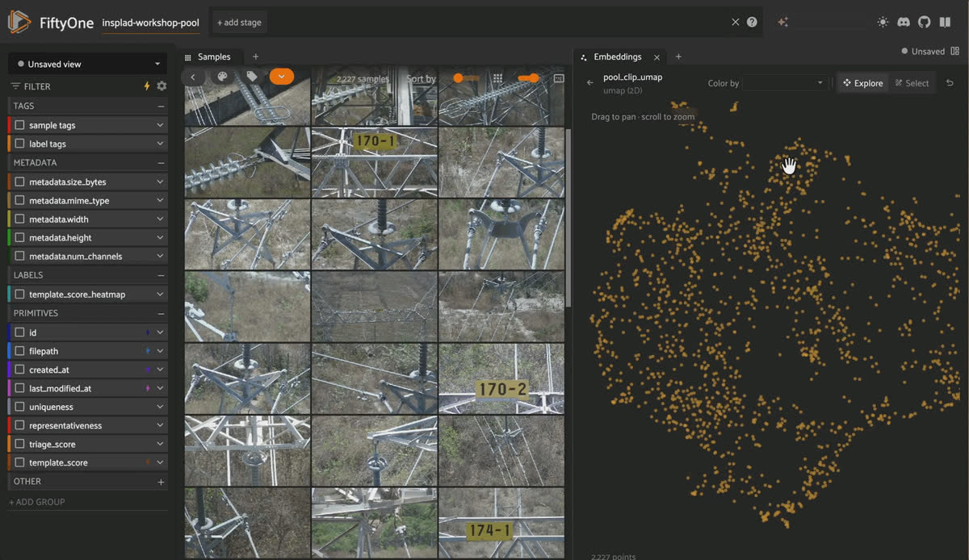Click the Embeddings scatter icon on the tab
Image resolution: width=969 pixels, height=560 pixels.
[x=584, y=57]
